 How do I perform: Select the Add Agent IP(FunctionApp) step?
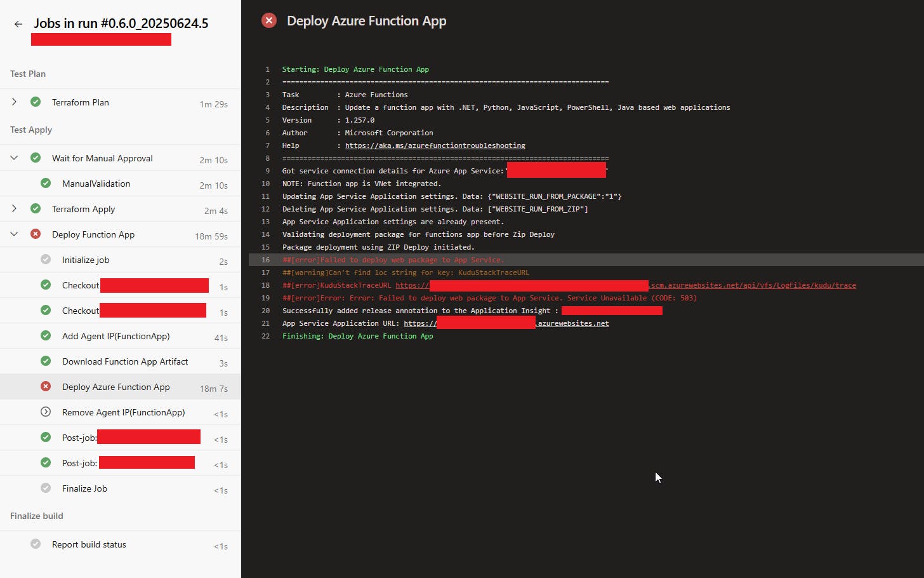(115, 336)
